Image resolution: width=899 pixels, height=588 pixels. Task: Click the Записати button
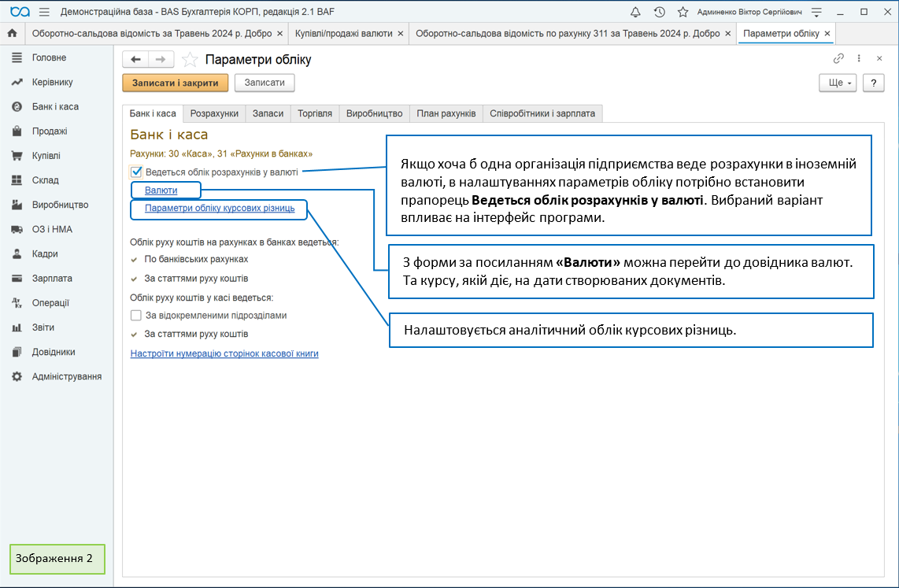pyautogui.click(x=265, y=83)
